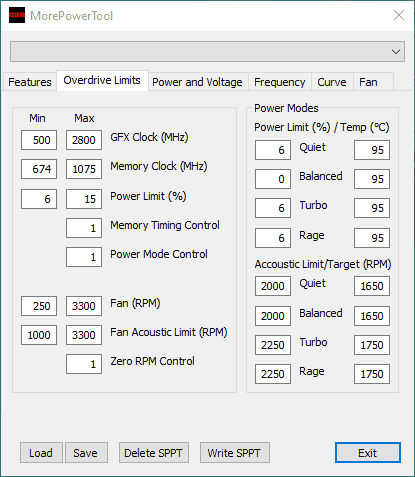Click the Power Limit (%) / Temp heading
This screenshot has height=477, width=415.
click(322, 127)
